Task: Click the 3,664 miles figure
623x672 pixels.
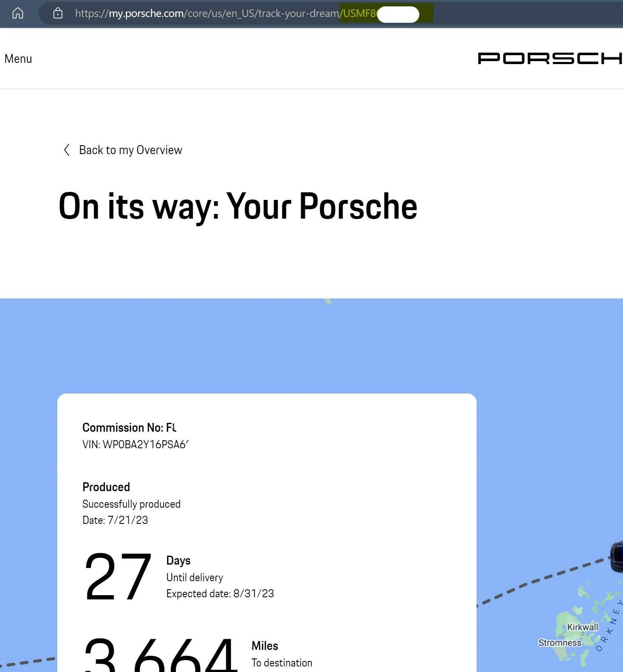Action: 160,655
